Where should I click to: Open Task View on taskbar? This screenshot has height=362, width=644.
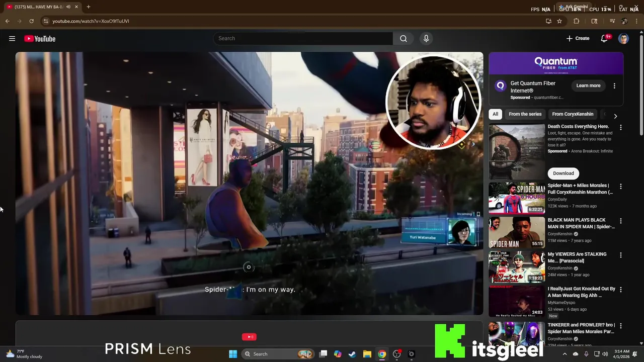tap(324, 354)
